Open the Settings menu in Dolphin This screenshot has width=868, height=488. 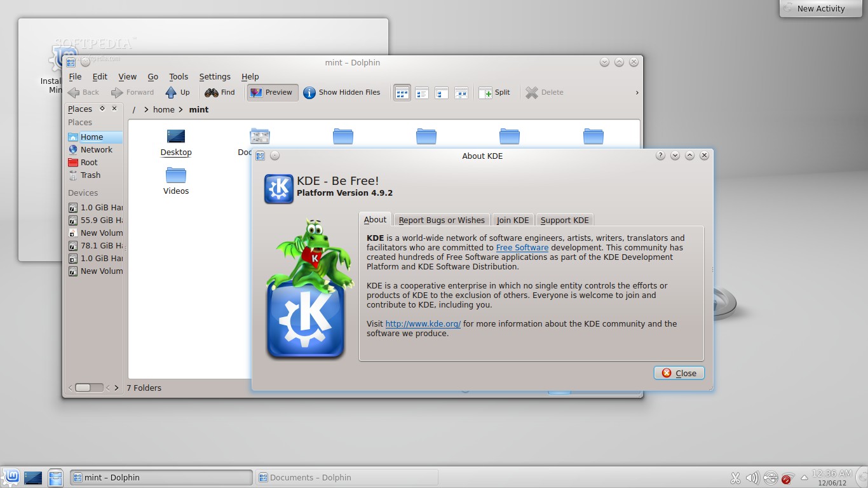[x=215, y=76]
